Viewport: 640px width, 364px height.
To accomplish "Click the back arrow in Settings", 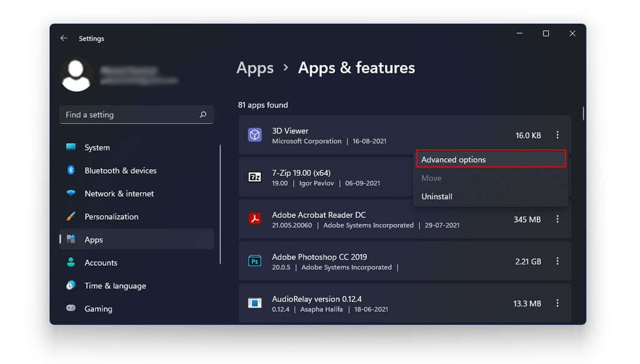I will tap(64, 38).
